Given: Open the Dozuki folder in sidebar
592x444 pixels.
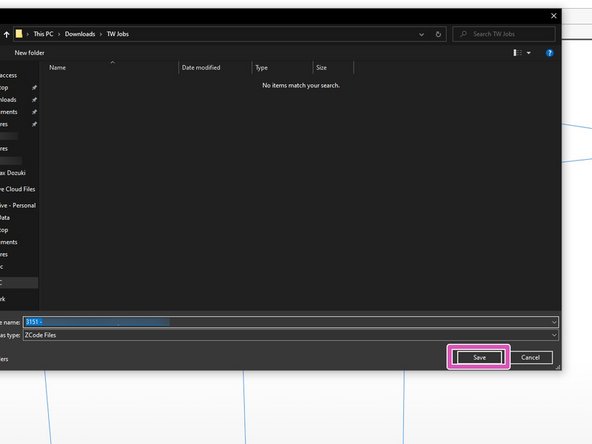Looking at the screenshot, I should pos(13,173).
